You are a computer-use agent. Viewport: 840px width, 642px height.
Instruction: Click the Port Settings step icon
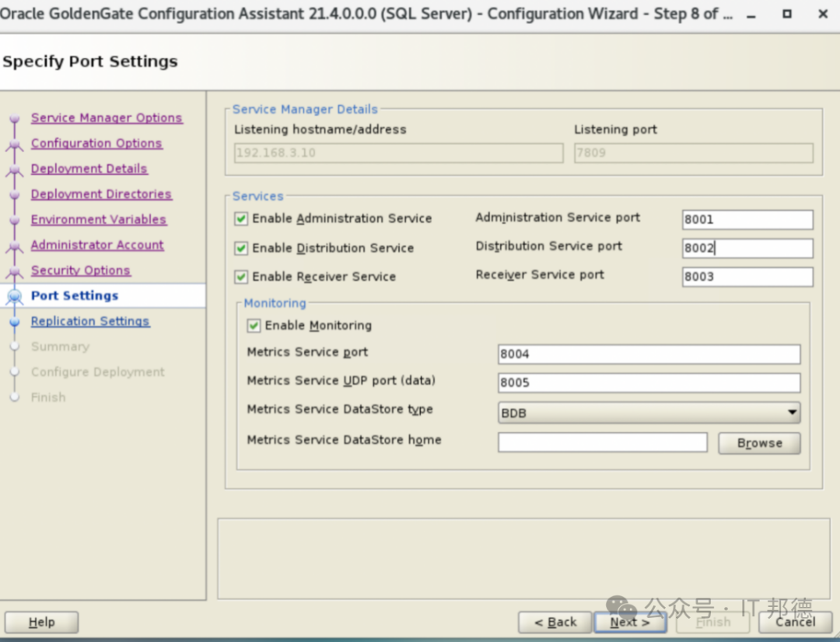(14, 296)
